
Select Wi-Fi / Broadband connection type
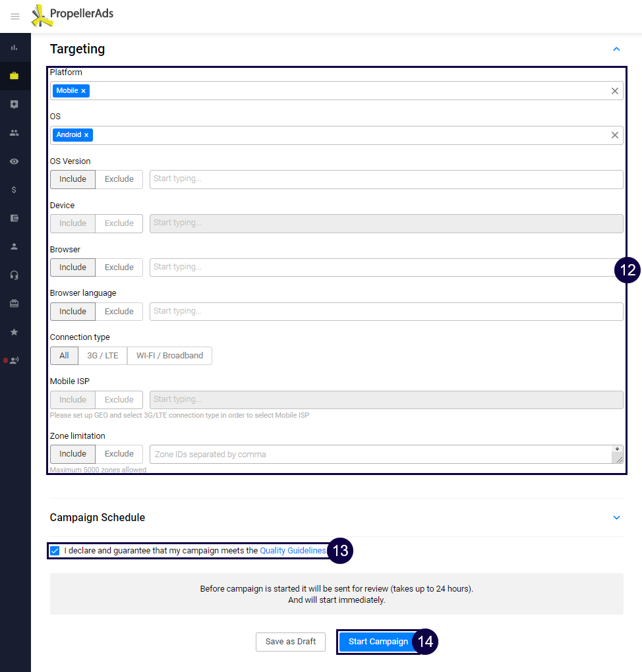pos(169,356)
